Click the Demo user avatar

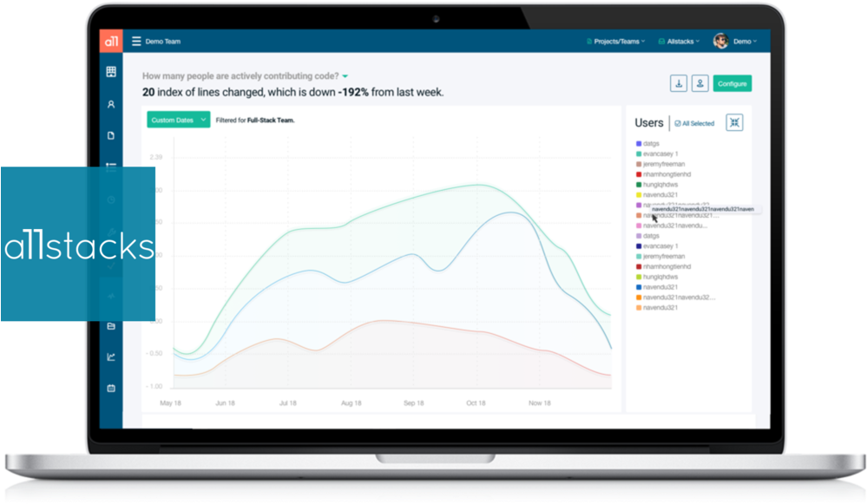click(720, 41)
